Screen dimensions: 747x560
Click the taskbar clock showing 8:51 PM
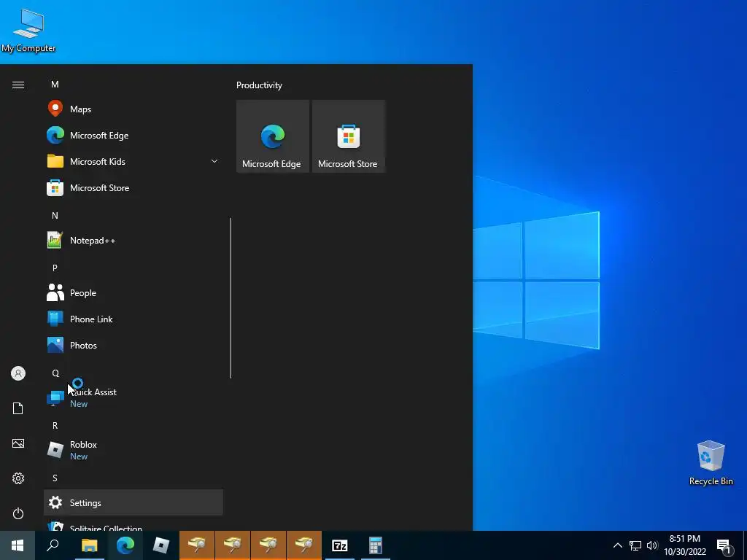click(685, 545)
